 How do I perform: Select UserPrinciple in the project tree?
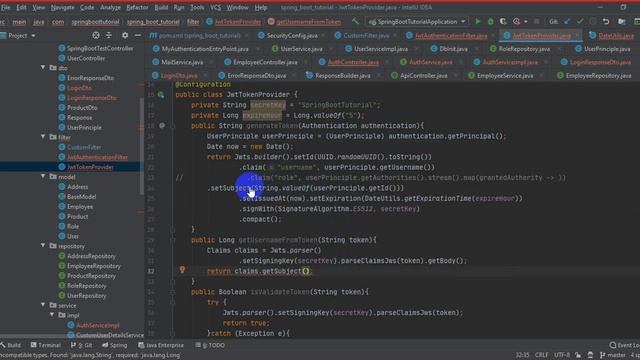point(84,127)
